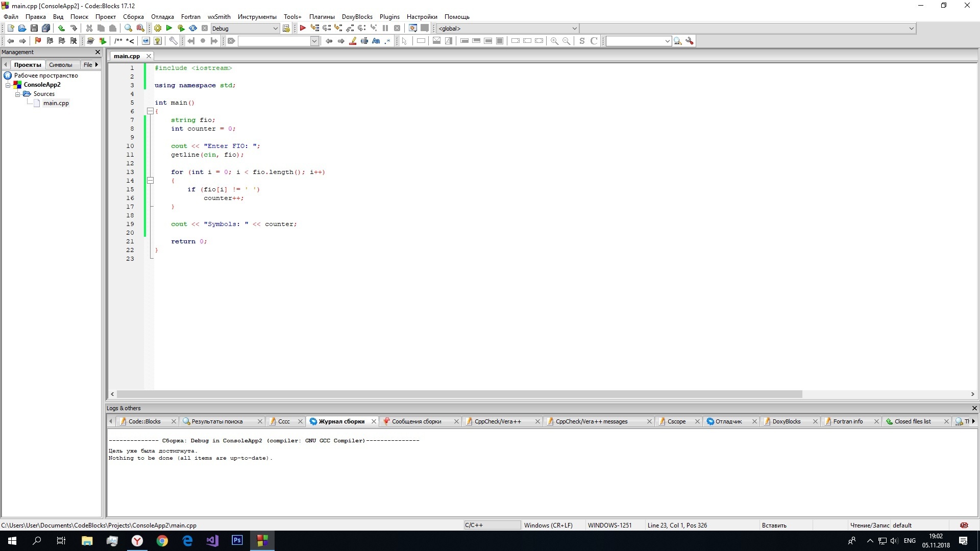The width and height of the screenshot is (980, 551).
Task: Expand the global scope dropdown on right
Action: coord(574,28)
